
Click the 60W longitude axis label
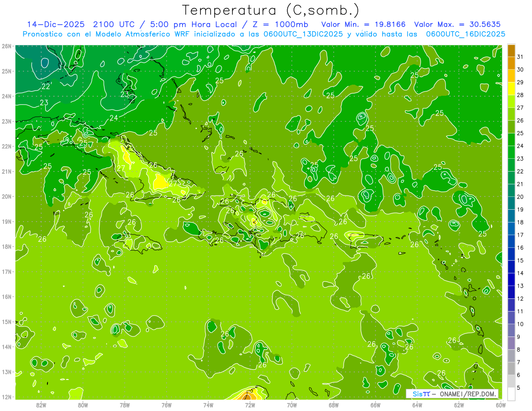[x=501, y=405]
